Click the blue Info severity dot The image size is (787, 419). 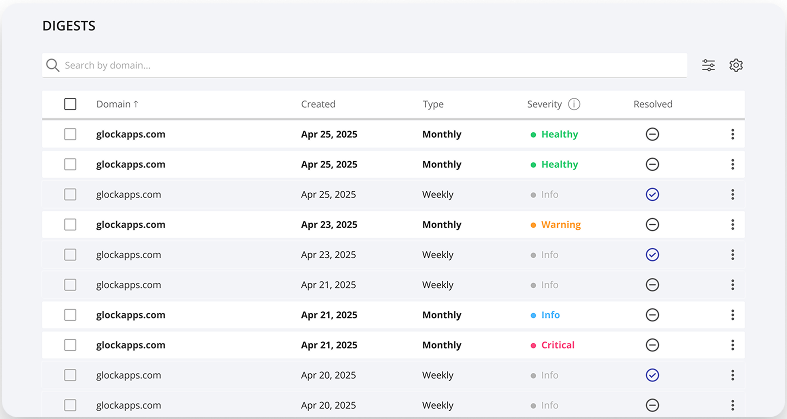coord(534,315)
